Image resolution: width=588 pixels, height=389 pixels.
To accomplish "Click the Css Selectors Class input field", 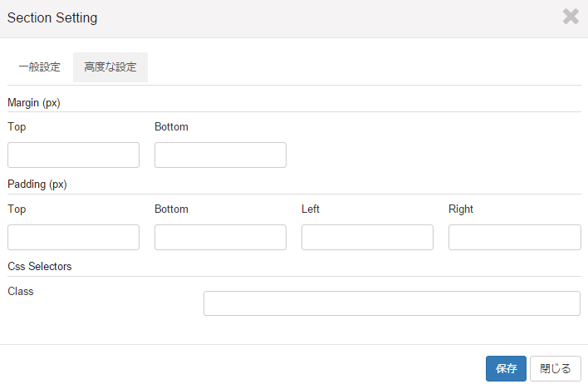I will pos(392,303).
